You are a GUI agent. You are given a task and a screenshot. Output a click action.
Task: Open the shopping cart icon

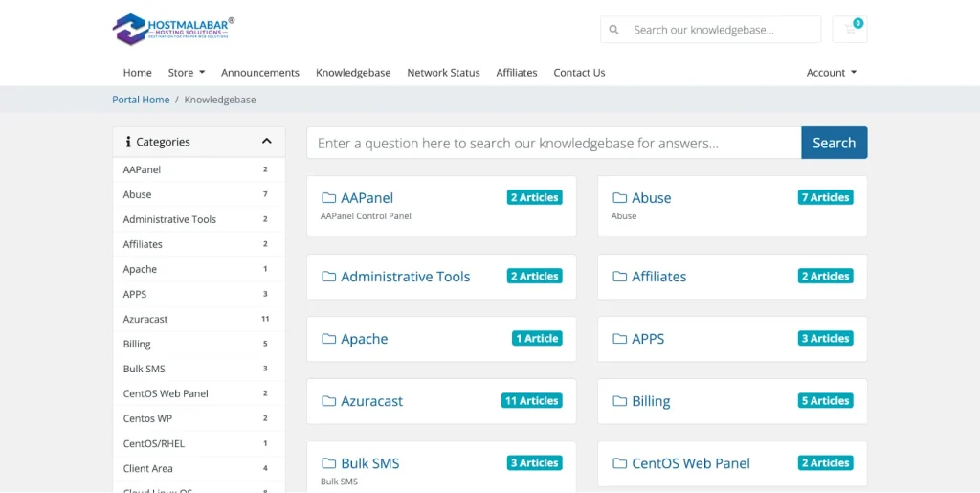click(850, 30)
